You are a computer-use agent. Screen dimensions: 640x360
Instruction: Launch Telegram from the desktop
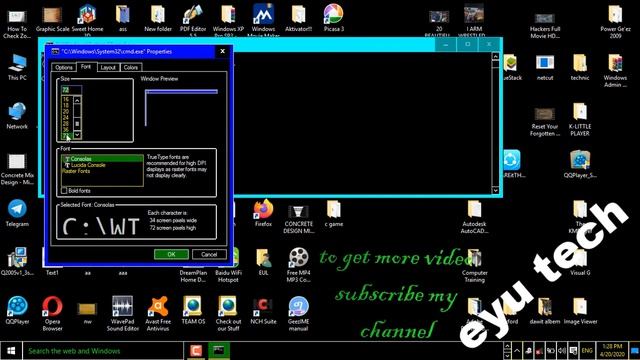(x=17, y=213)
